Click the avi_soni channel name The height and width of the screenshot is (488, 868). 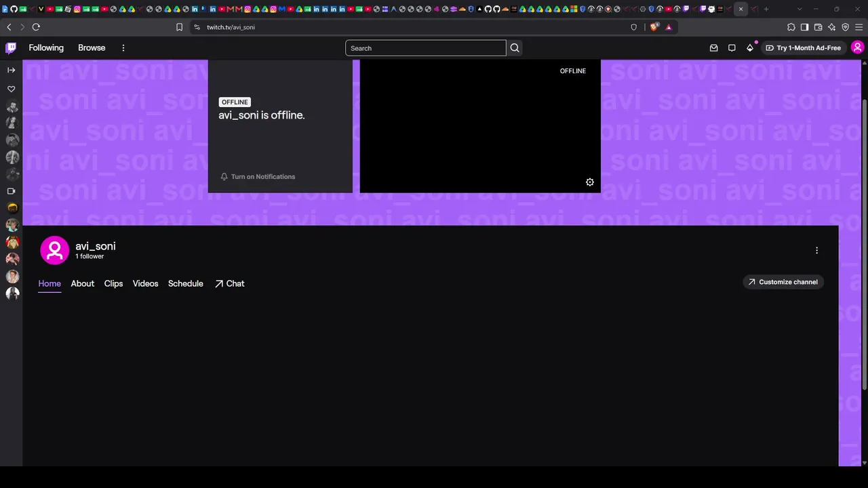(96, 246)
